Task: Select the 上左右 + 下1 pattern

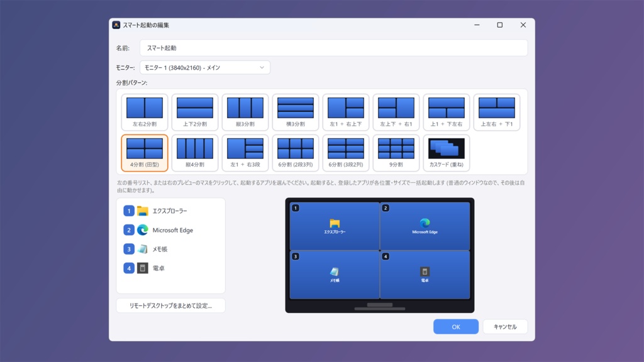Action: [x=497, y=112]
